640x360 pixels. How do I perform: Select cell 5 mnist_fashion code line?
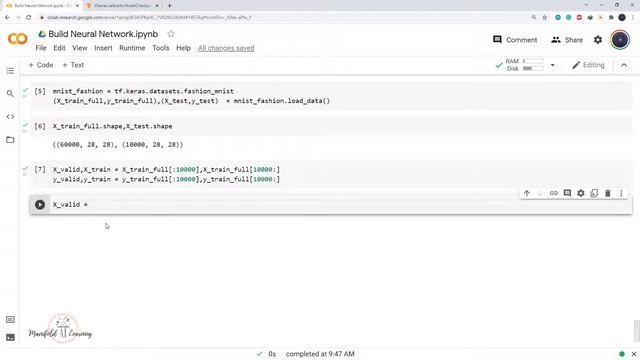[x=143, y=91]
